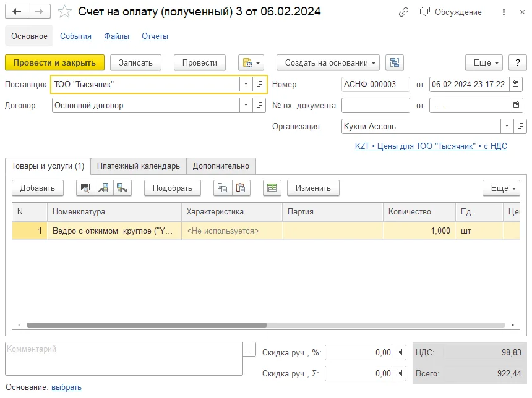The width and height of the screenshot is (532, 398).
Task: Open the Обсуждение discussion panel
Action: [450, 12]
